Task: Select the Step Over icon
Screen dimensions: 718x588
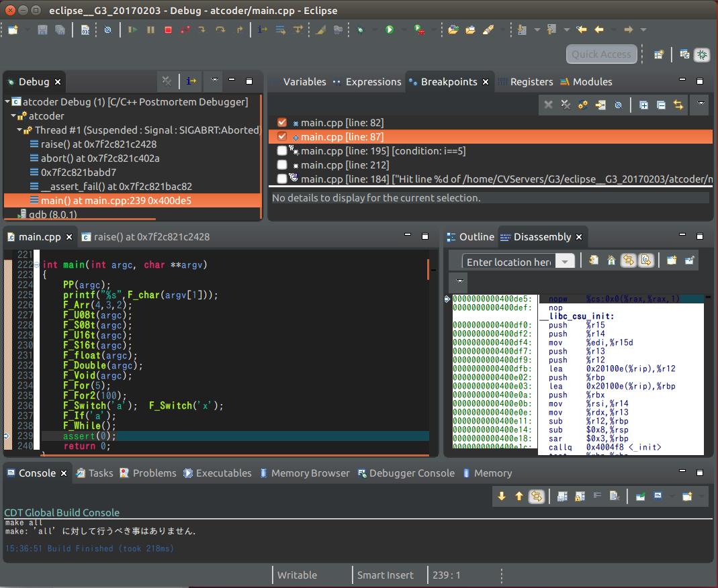Action: (221, 30)
